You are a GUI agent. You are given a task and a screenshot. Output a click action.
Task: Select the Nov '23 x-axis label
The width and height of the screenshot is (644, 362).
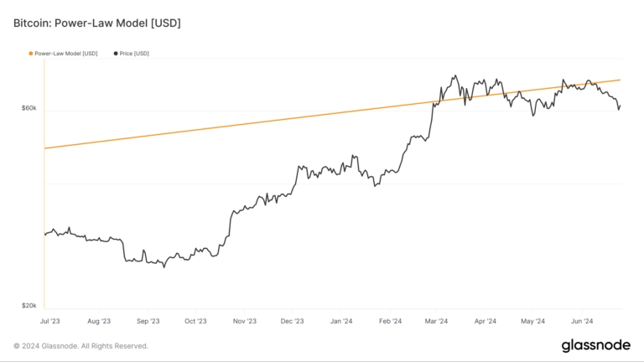pos(244,321)
